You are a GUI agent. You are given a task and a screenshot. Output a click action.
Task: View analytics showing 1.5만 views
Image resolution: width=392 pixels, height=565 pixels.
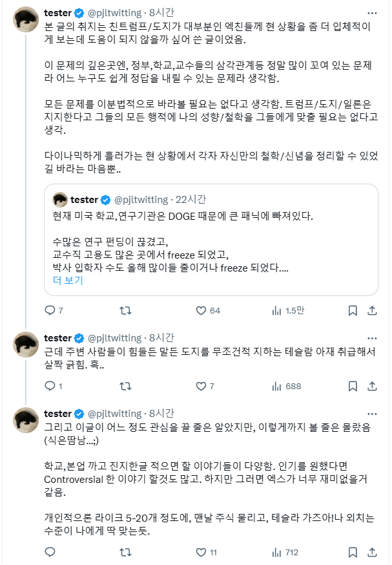pos(277,310)
